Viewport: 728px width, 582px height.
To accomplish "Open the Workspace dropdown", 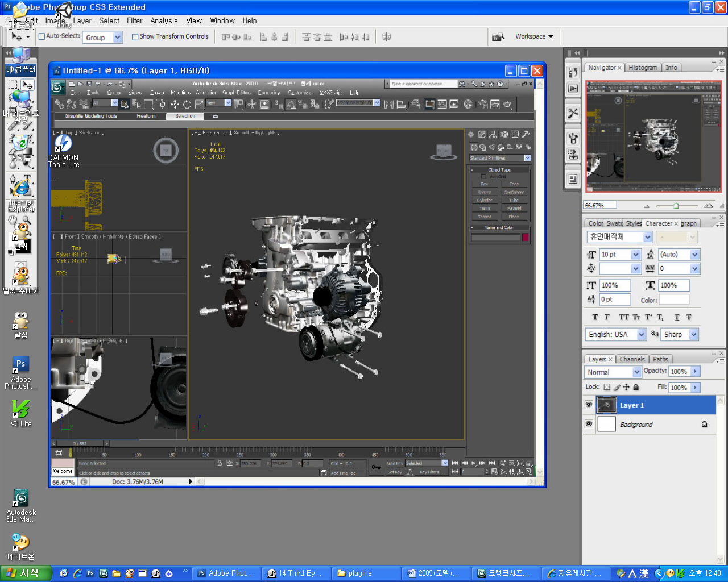I will click(534, 36).
